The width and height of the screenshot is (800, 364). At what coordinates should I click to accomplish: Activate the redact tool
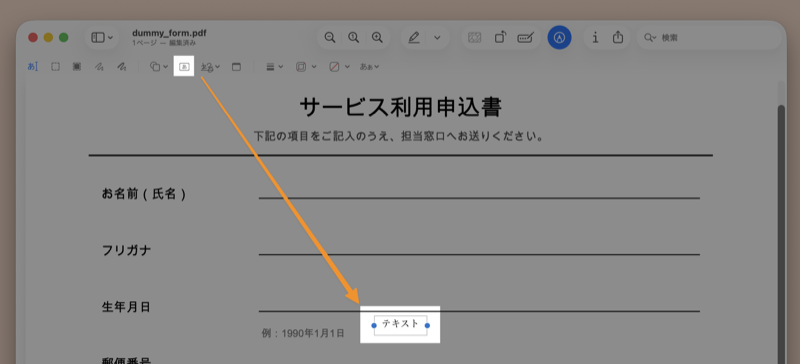tap(77, 66)
